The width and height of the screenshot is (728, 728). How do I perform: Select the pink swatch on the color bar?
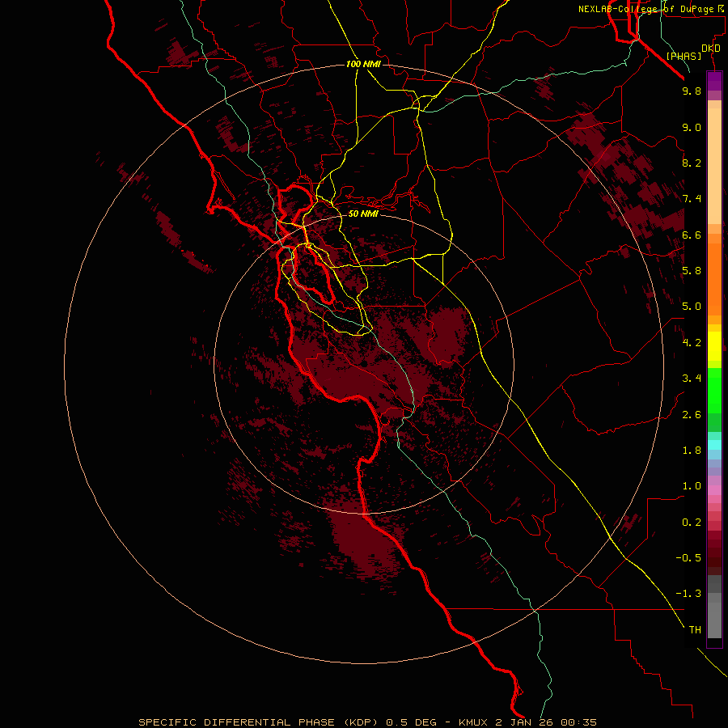(714, 489)
